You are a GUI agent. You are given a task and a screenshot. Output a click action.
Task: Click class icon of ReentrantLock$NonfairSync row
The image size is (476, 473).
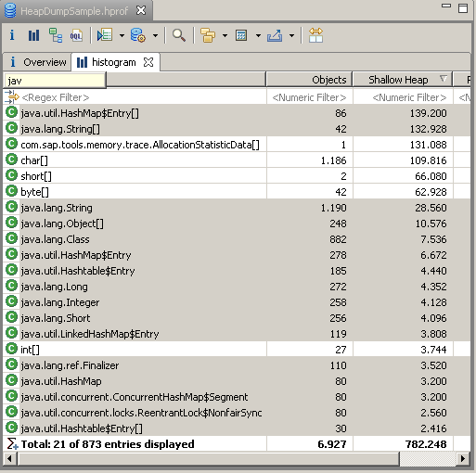pos(12,412)
